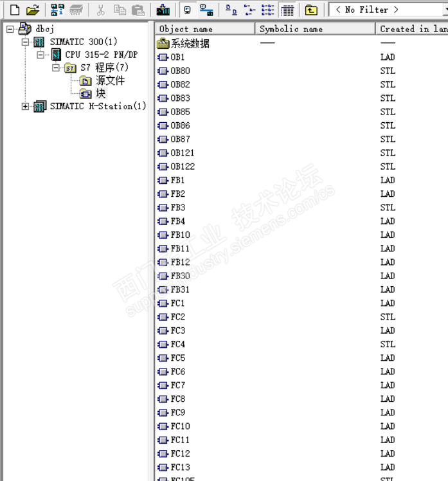Set List view mode
Viewport: 448px width, 481px height.
[267, 10]
